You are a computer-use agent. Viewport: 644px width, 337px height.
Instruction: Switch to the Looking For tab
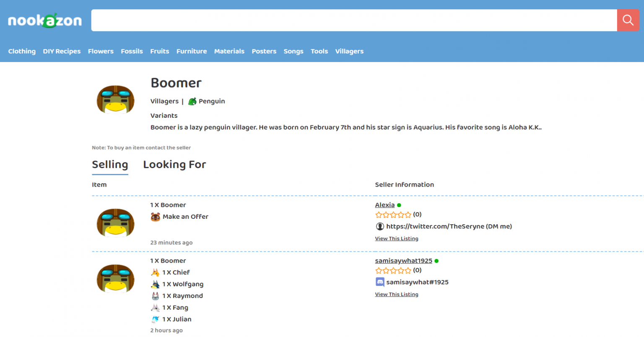pos(174,165)
